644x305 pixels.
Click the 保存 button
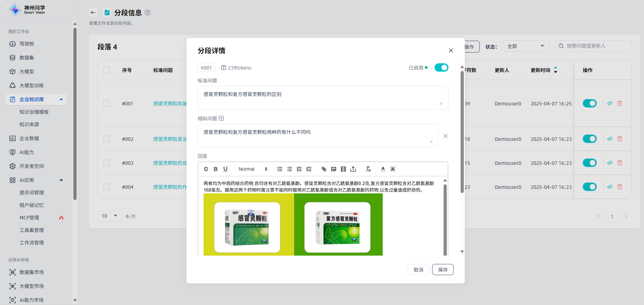[443, 270]
